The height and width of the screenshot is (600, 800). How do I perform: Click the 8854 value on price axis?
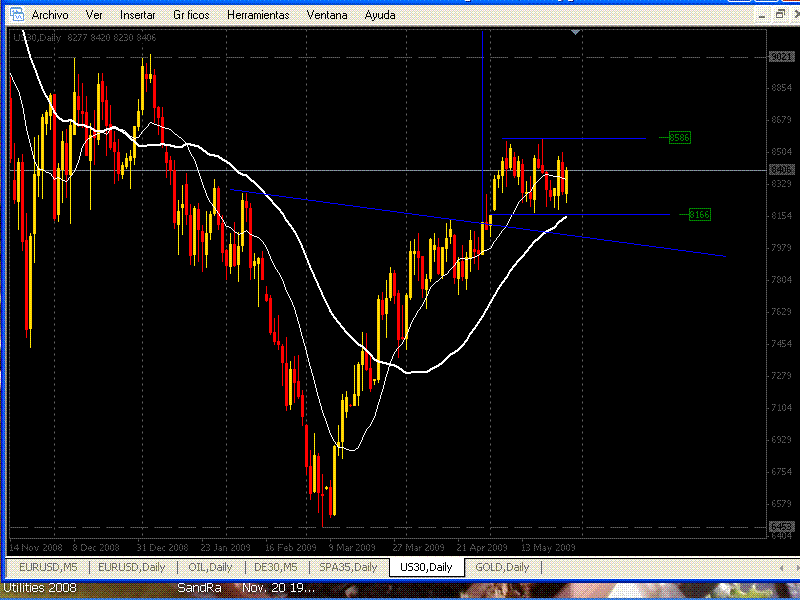tap(781, 88)
